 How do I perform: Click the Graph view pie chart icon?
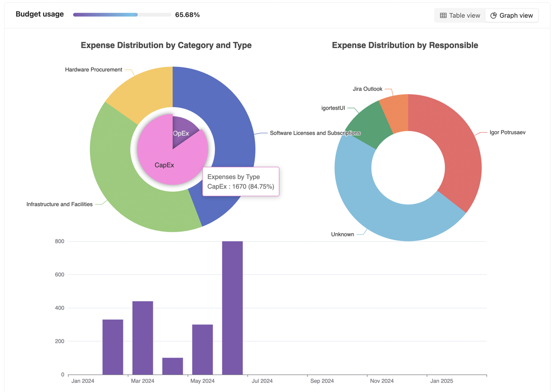493,15
